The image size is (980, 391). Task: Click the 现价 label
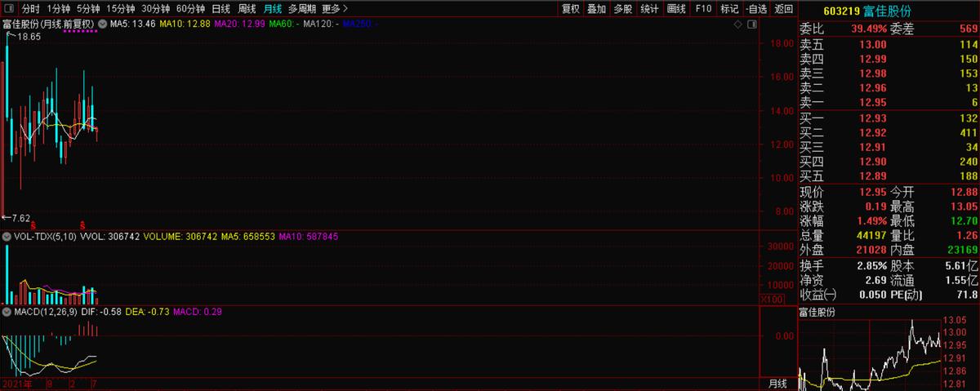[x=812, y=192]
